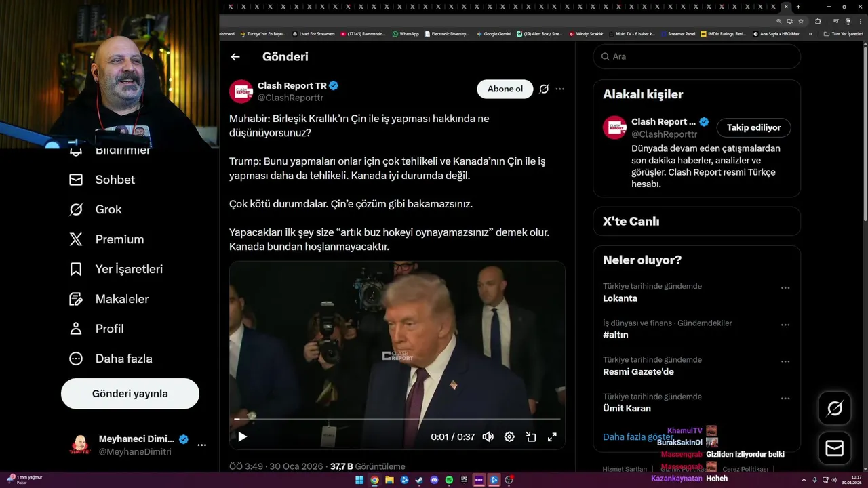Click the Gönderi yayınla button
The width and height of the screenshot is (868, 488).
[x=130, y=394]
